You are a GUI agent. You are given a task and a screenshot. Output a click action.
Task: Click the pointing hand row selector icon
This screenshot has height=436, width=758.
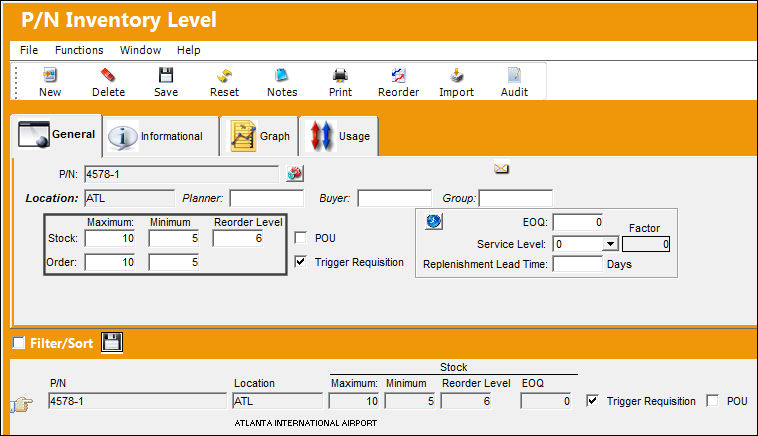tap(22, 404)
